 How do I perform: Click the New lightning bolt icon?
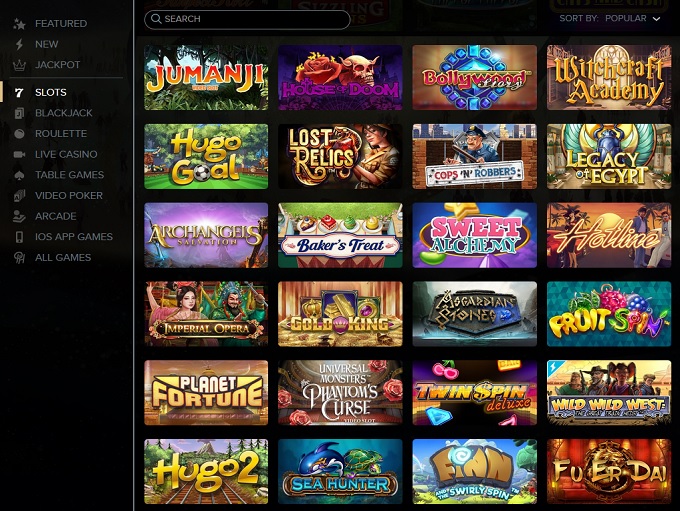pyautogui.click(x=19, y=44)
